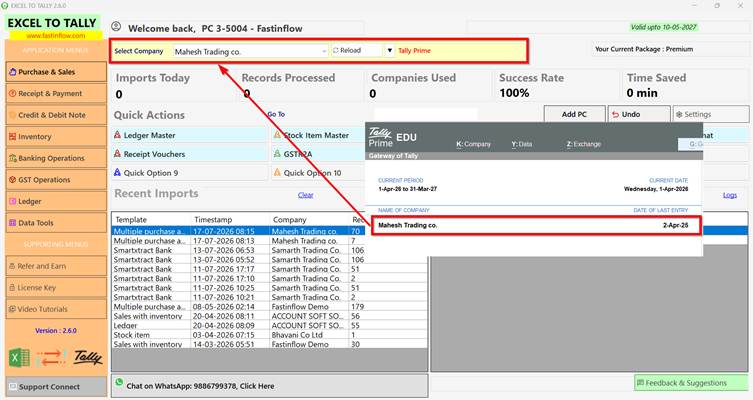This screenshot has width=753, height=400.
Task: Click the Timestamp column header
Action: tap(230, 219)
